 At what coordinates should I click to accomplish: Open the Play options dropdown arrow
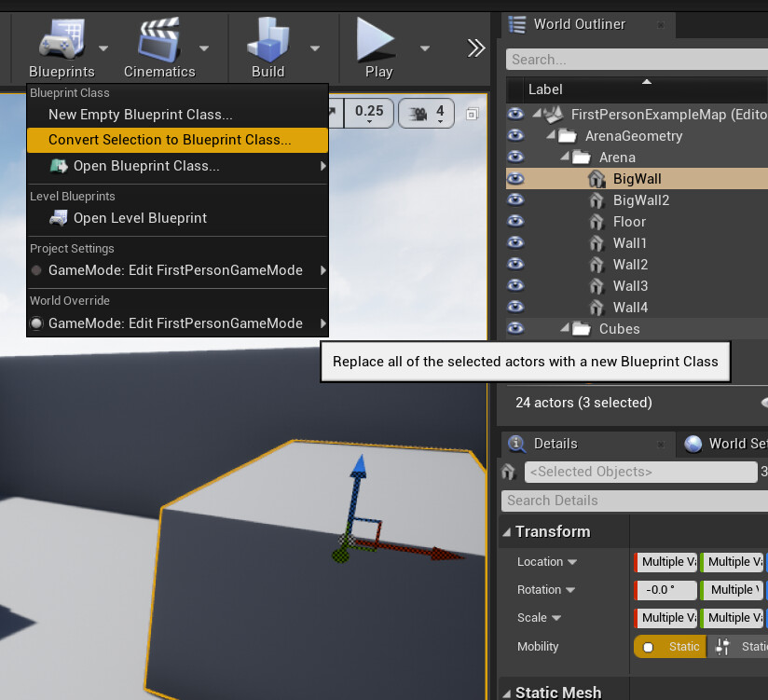[425, 48]
